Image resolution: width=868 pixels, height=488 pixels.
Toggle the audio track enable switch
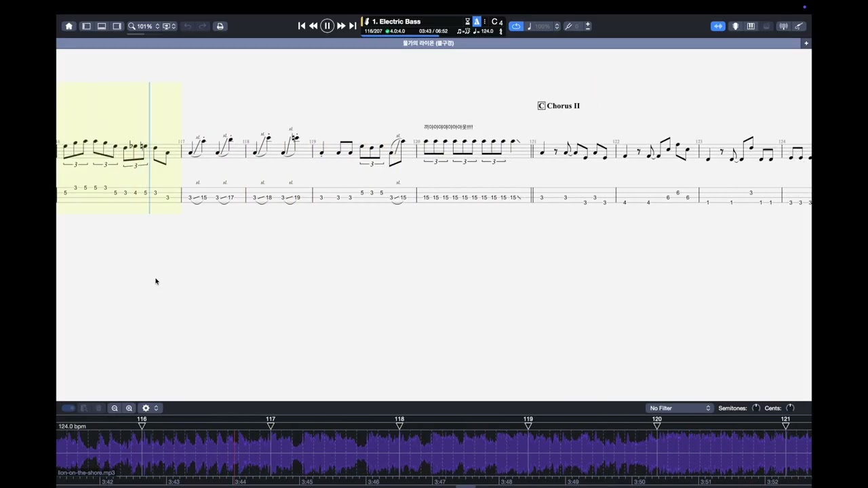tap(68, 408)
